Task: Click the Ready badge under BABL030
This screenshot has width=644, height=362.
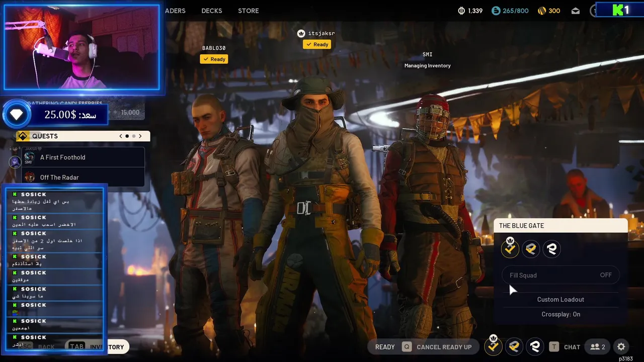Action: click(214, 59)
